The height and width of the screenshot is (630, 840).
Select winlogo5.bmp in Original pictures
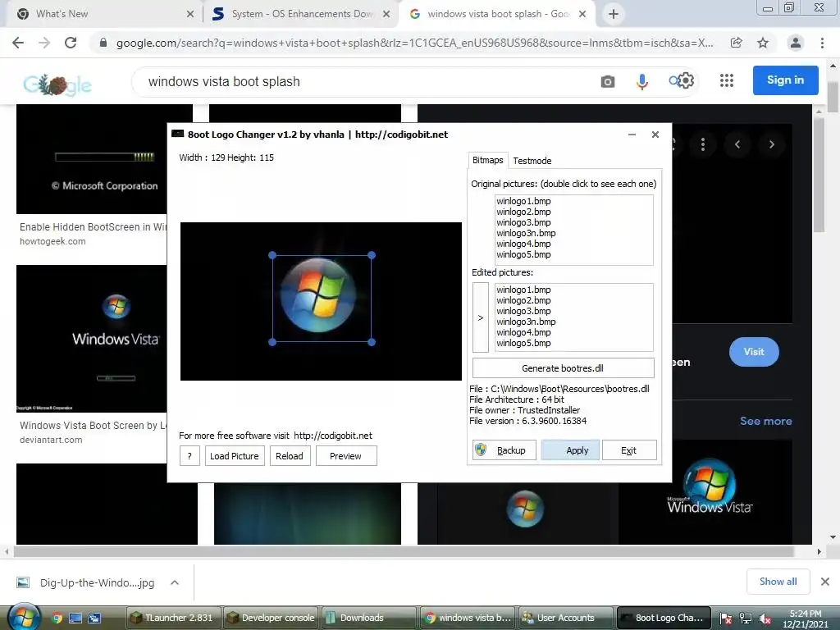point(523,254)
